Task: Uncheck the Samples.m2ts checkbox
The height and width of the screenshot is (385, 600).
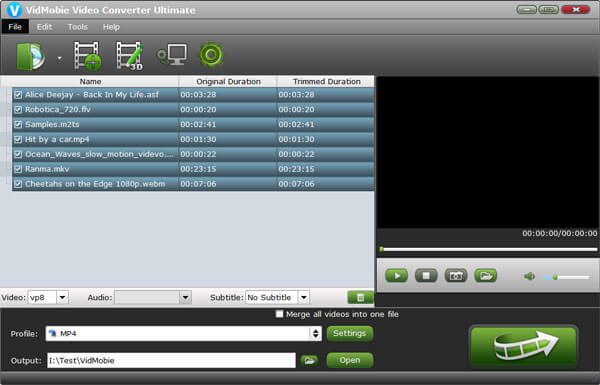Action: point(18,124)
